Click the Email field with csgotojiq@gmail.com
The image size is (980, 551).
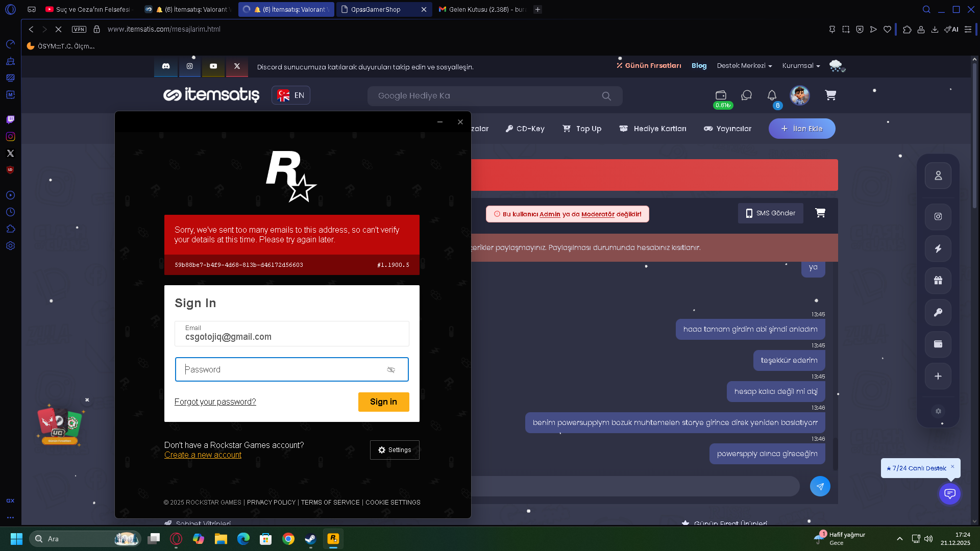pyautogui.click(x=292, y=334)
